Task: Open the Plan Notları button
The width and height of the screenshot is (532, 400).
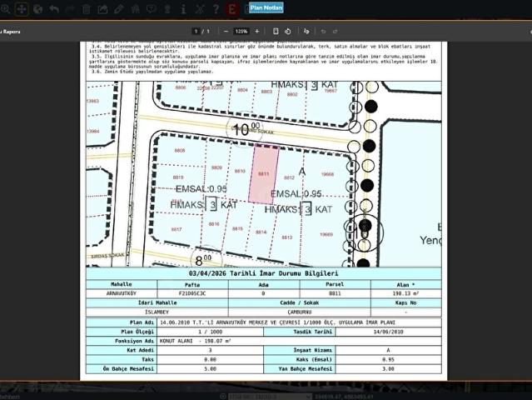Action: click(x=266, y=7)
